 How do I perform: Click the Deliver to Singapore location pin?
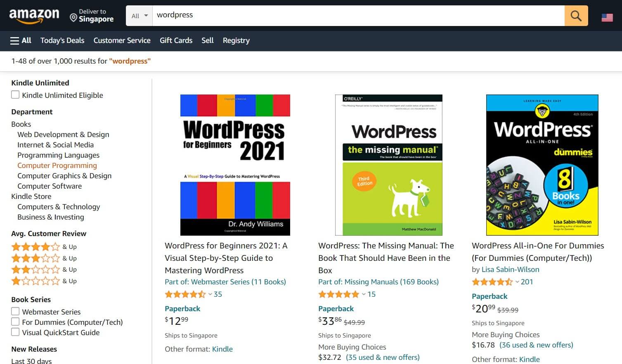[73, 18]
